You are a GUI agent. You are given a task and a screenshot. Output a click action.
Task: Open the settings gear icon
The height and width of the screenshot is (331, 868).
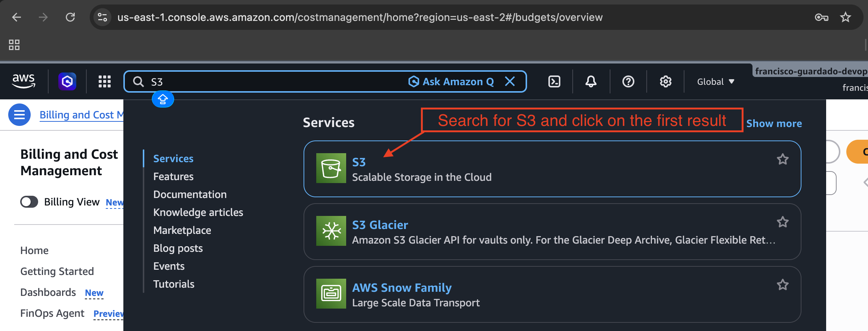[x=666, y=81]
